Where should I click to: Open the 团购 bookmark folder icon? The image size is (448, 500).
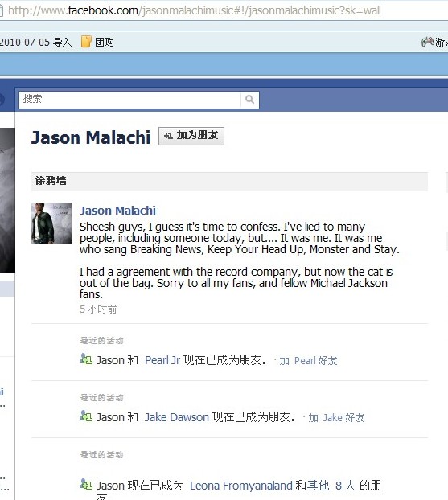[x=86, y=42]
